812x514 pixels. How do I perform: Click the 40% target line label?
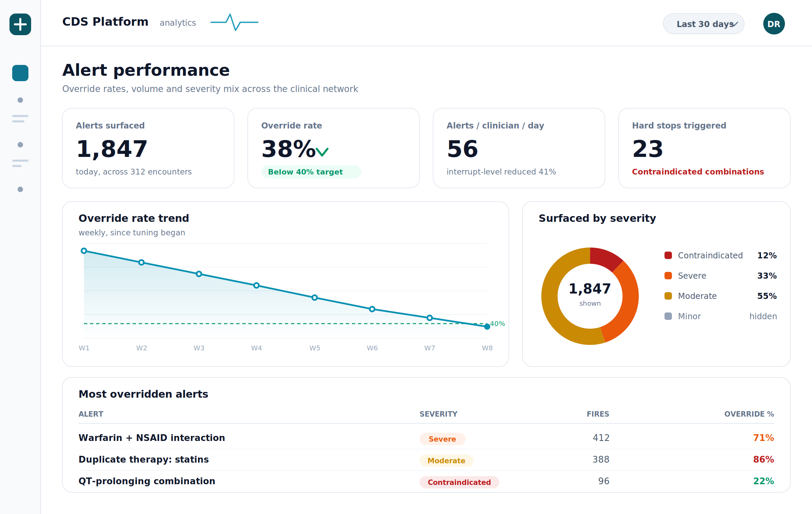(x=497, y=324)
